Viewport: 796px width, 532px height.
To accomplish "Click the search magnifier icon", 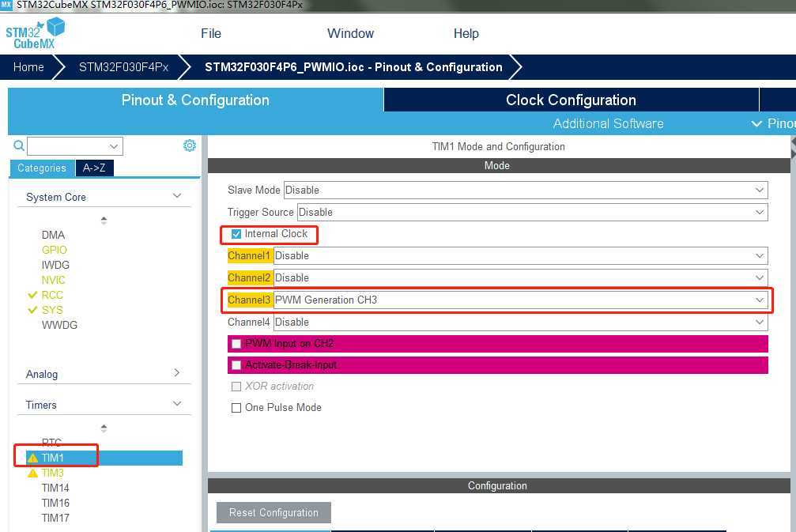I will click(x=19, y=146).
